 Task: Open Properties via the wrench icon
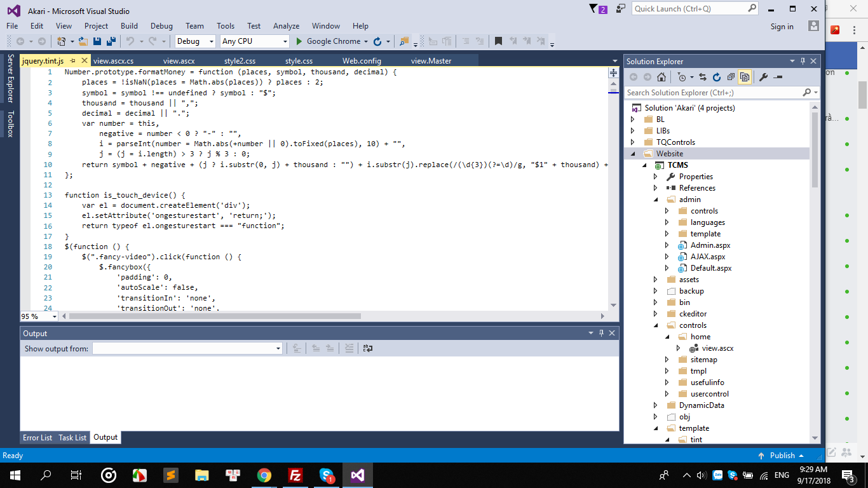(763, 77)
